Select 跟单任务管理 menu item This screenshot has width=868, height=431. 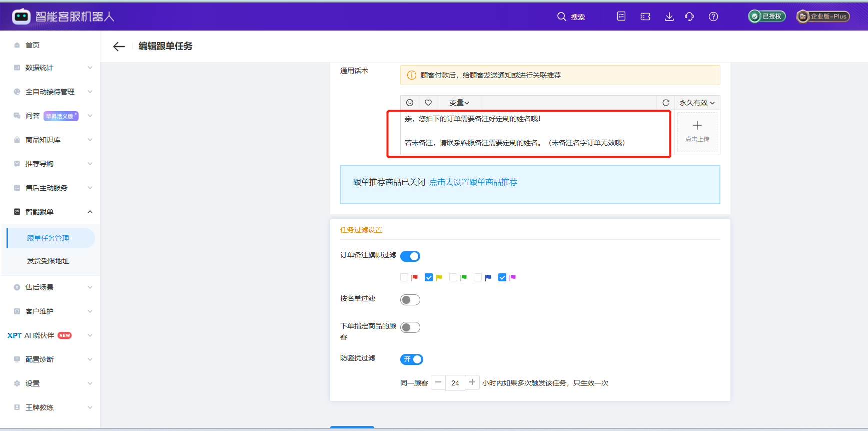coord(51,238)
